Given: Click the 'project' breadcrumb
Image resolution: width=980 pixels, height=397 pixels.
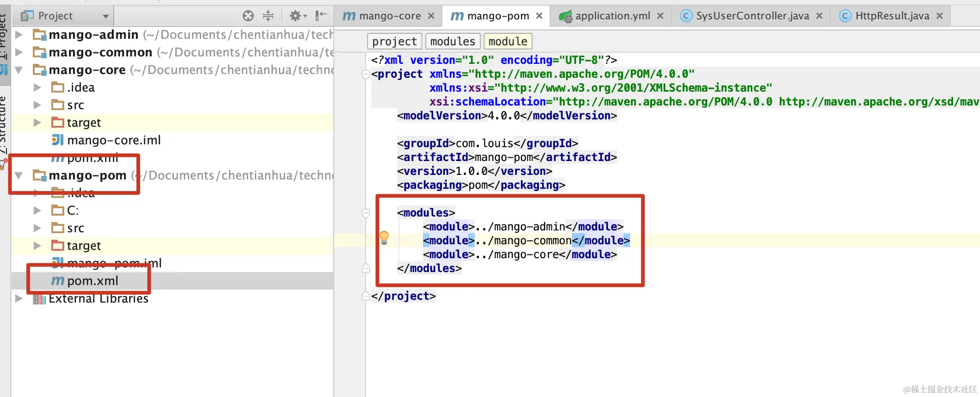Looking at the screenshot, I should point(394,42).
